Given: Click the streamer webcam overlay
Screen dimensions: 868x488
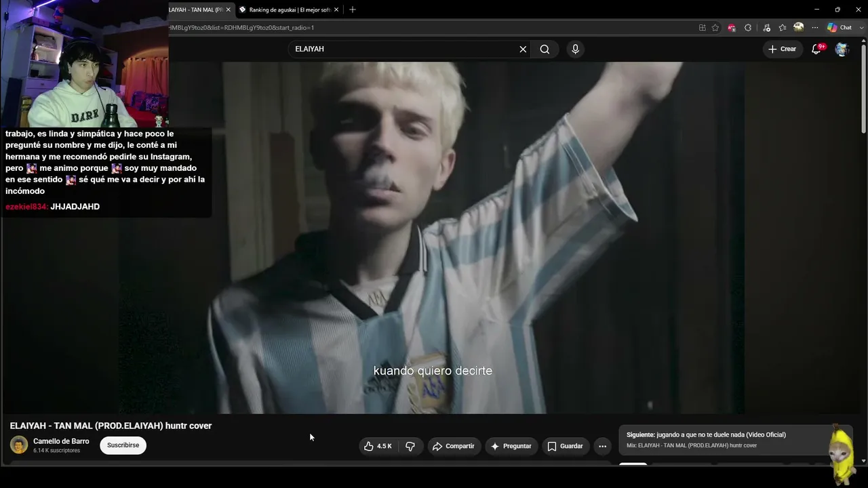Looking at the screenshot, I should 84,64.
